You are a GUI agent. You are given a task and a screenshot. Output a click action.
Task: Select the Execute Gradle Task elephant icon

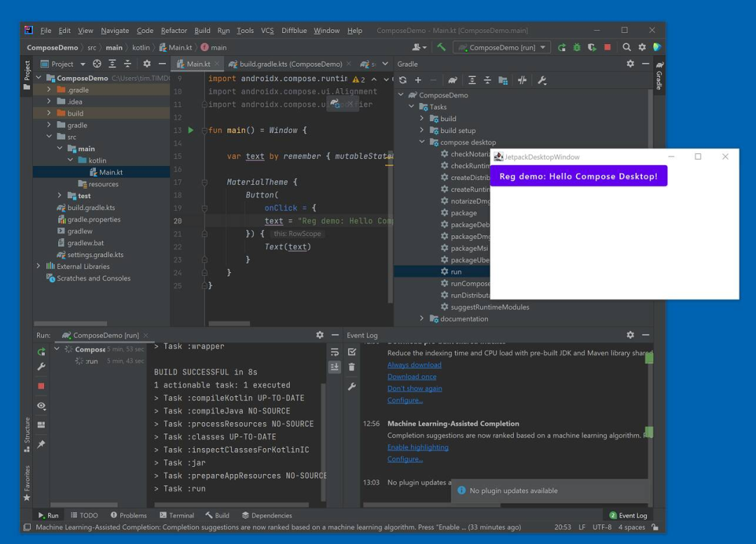[451, 80]
